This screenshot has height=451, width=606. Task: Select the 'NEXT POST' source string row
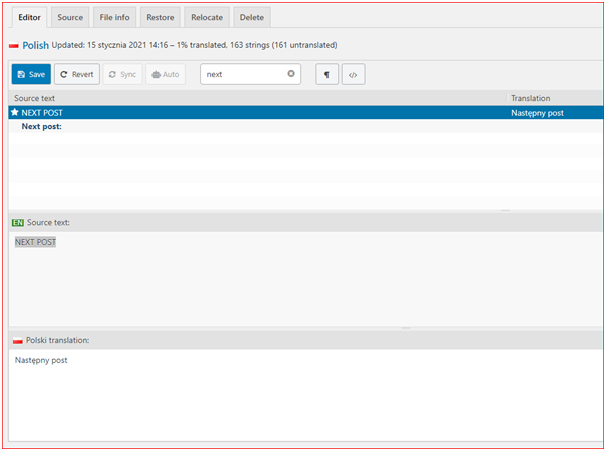[x=305, y=112]
